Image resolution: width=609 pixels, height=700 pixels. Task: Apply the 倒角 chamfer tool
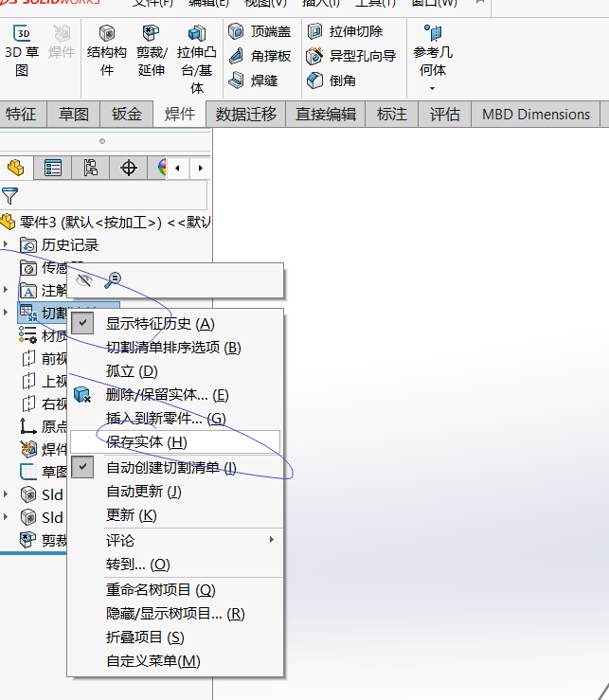pyautogui.click(x=331, y=81)
